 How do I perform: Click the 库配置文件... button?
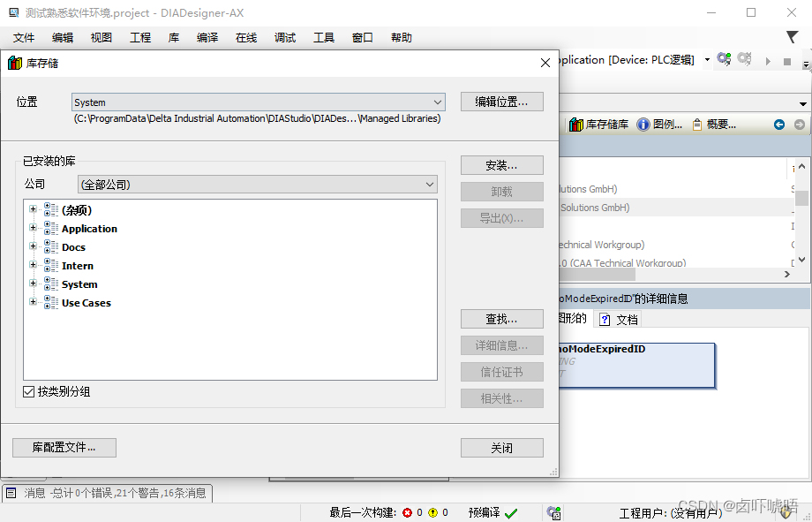(64, 447)
